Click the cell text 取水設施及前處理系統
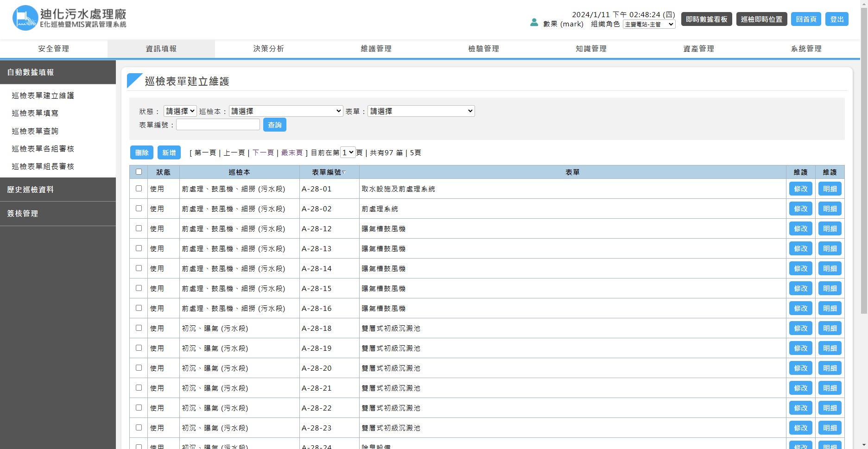868x449 pixels. tap(399, 189)
